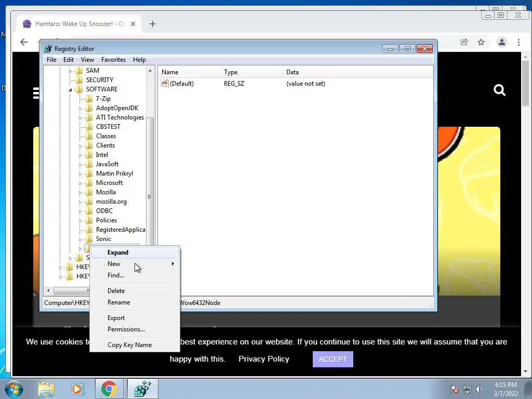
Task: Choose Export in the context menu
Action: 135,318
